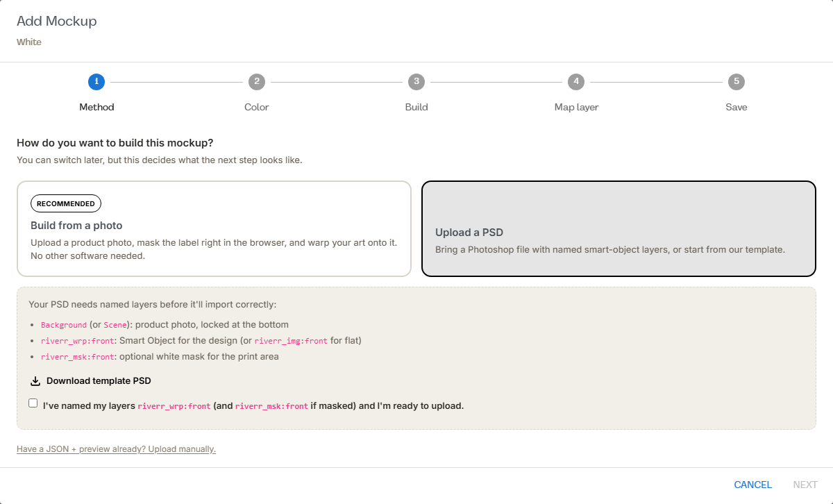This screenshot has height=504, width=833.
Task: Click the 'Scene' layer name code
Action: (115, 325)
